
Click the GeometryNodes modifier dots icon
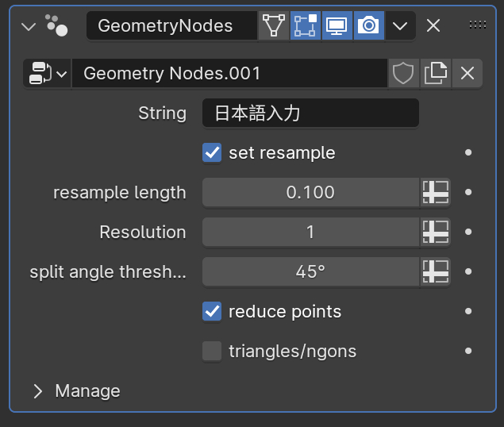[x=56, y=25]
